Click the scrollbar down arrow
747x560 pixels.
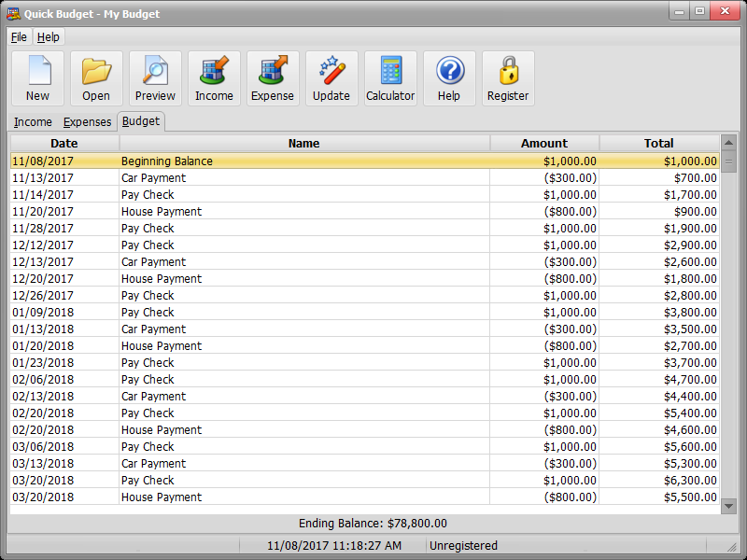pyautogui.click(x=728, y=506)
